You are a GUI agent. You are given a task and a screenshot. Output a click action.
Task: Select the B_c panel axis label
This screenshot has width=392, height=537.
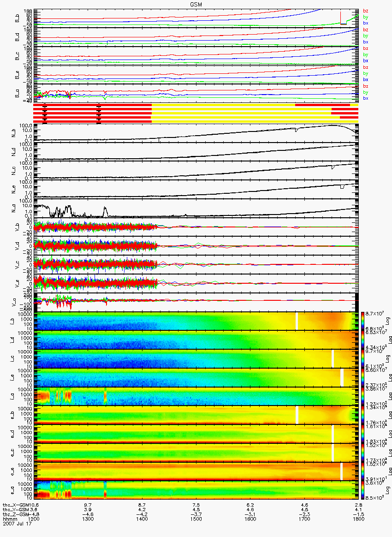click(17, 56)
